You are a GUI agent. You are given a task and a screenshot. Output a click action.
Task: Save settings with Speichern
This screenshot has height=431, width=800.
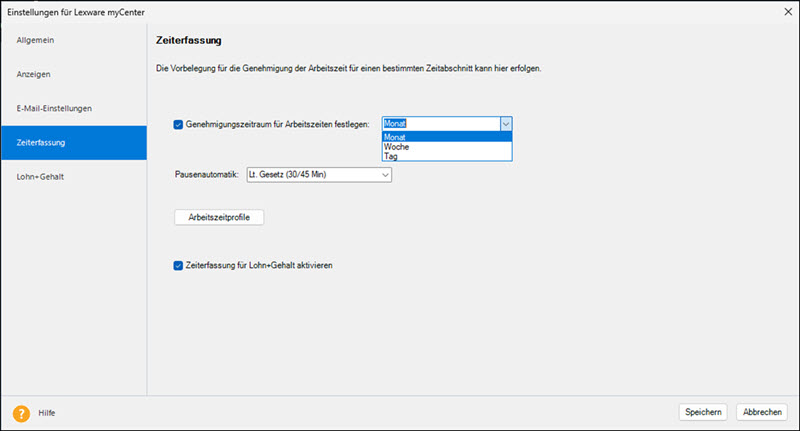pyautogui.click(x=703, y=412)
